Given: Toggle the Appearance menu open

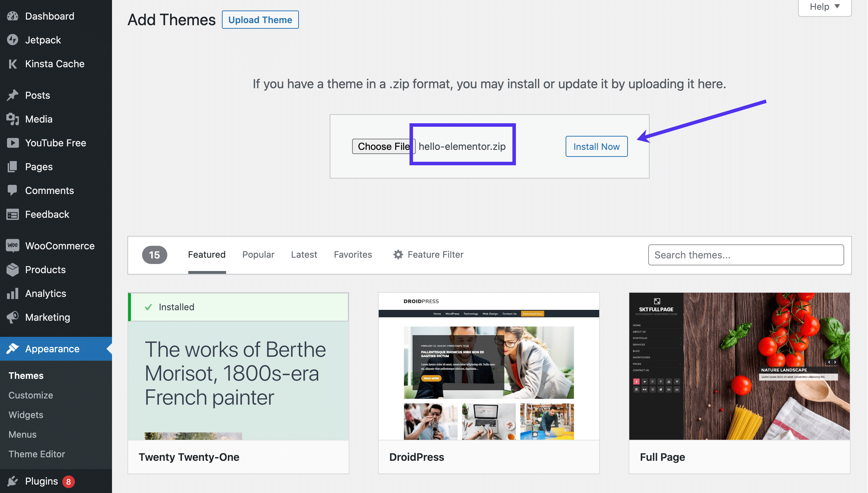Looking at the screenshot, I should point(52,349).
